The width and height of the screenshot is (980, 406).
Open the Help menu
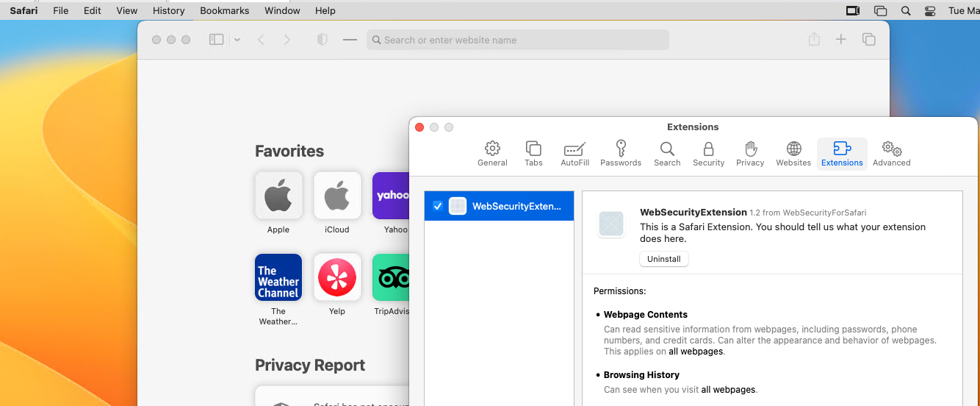[x=325, y=10]
